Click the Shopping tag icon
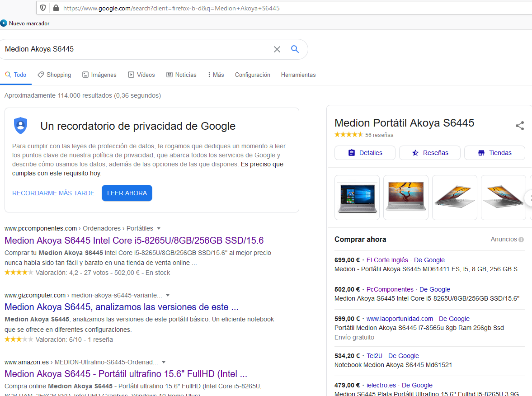The height and width of the screenshot is (396, 532). point(41,75)
